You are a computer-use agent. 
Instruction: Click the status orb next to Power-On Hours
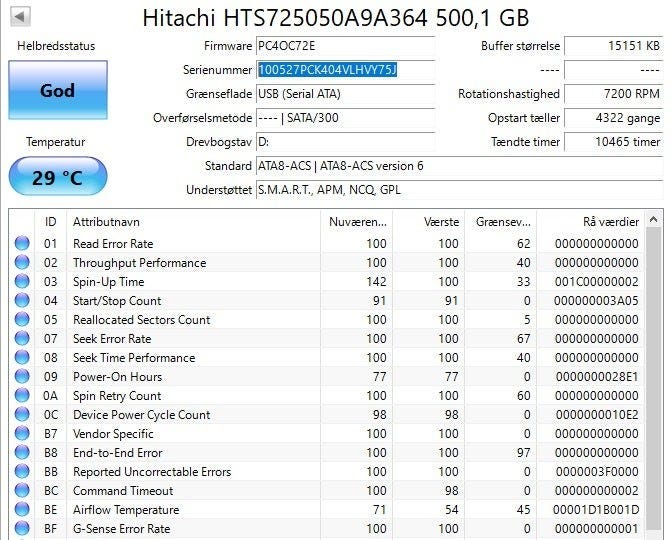(22, 377)
